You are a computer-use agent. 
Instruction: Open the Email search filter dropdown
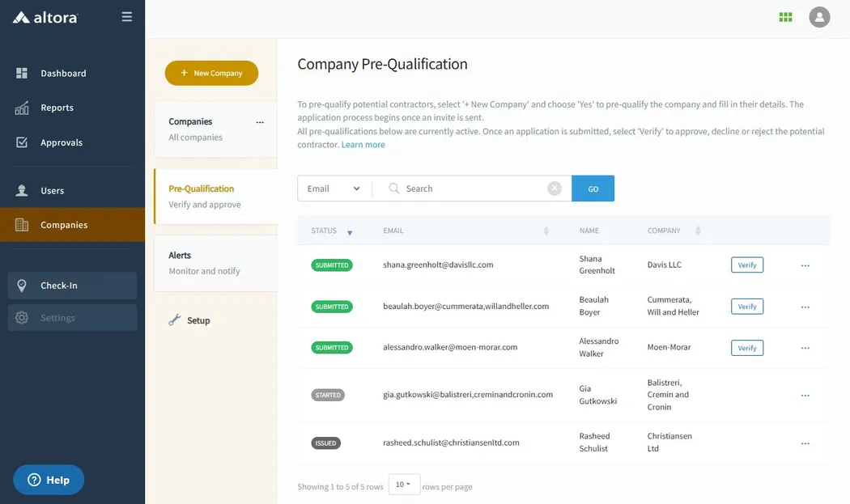point(334,188)
